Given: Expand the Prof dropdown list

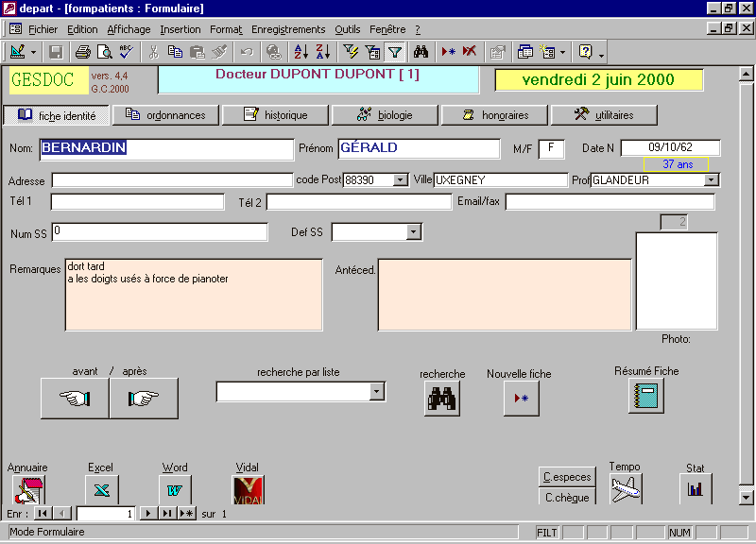Looking at the screenshot, I should [x=711, y=179].
